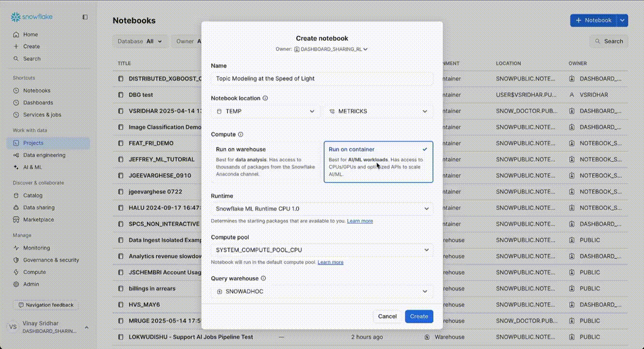The height and width of the screenshot is (349, 644).
Task: Click the Create button in the dialog
Action: tap(418, 316)
